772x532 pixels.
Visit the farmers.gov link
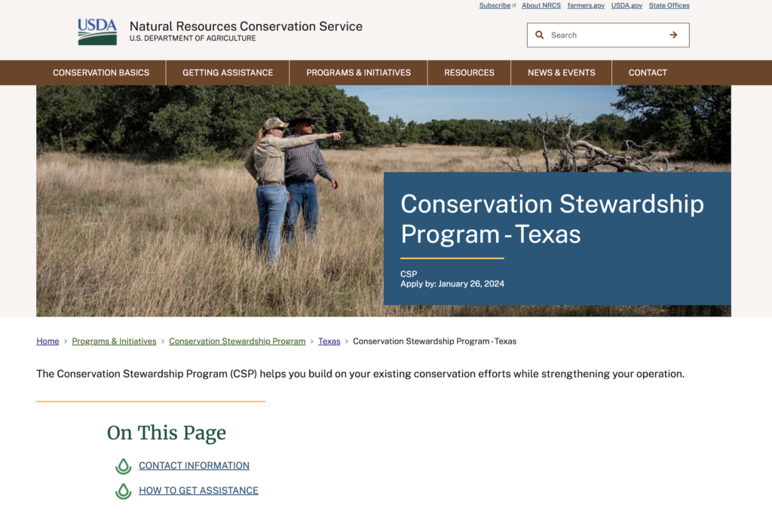[x=586, y=5]
